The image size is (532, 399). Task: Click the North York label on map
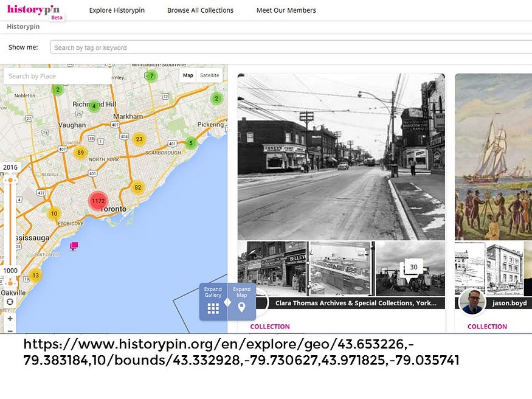[104, 159]
